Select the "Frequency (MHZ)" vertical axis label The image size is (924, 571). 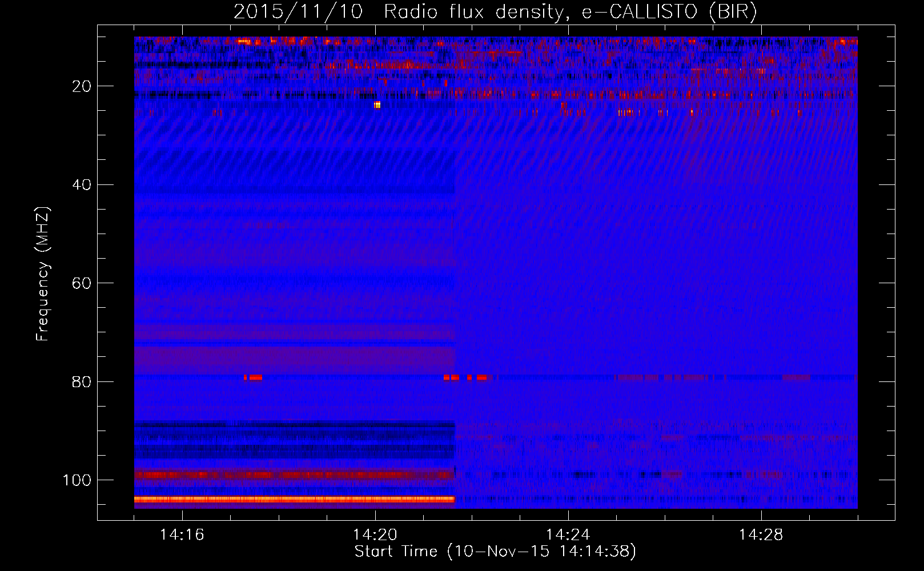coord(43,274)
